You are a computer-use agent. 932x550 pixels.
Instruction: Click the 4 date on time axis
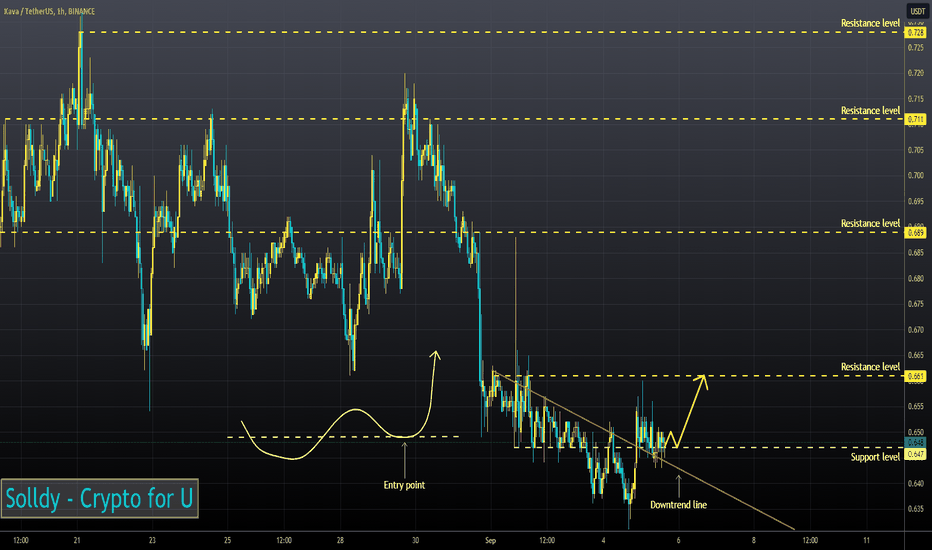pos(603,540)
